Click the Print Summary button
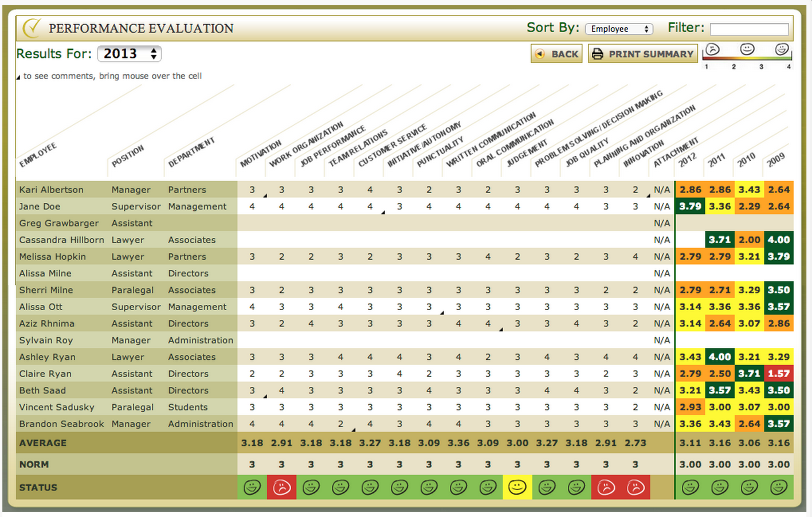 point(643,54)
